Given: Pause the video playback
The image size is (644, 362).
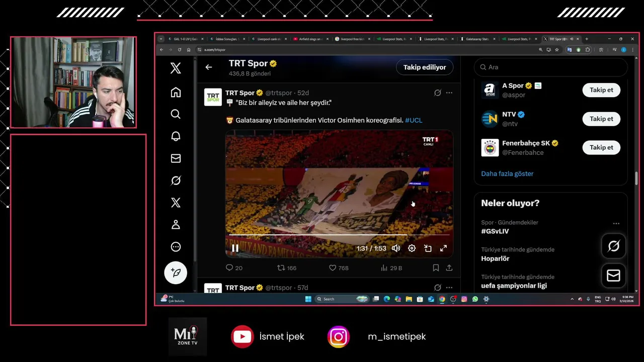Looking at the screenshot, I should [x=235, y=248].
